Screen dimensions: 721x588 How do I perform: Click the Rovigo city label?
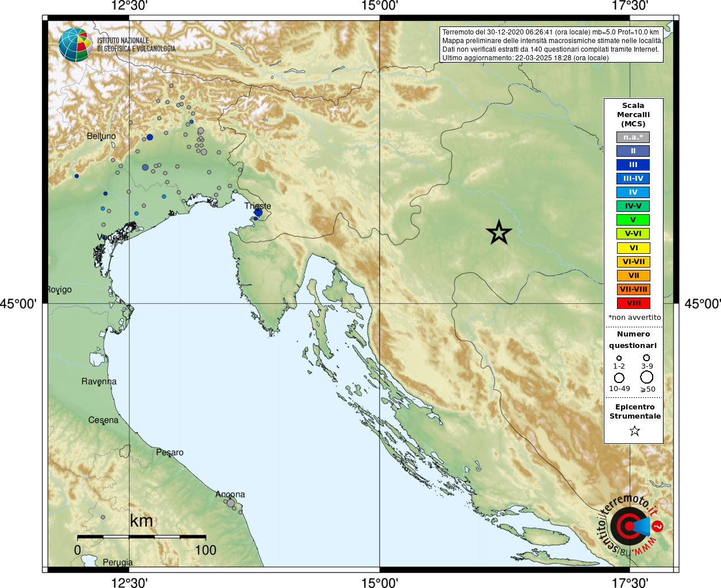(59, 289)
